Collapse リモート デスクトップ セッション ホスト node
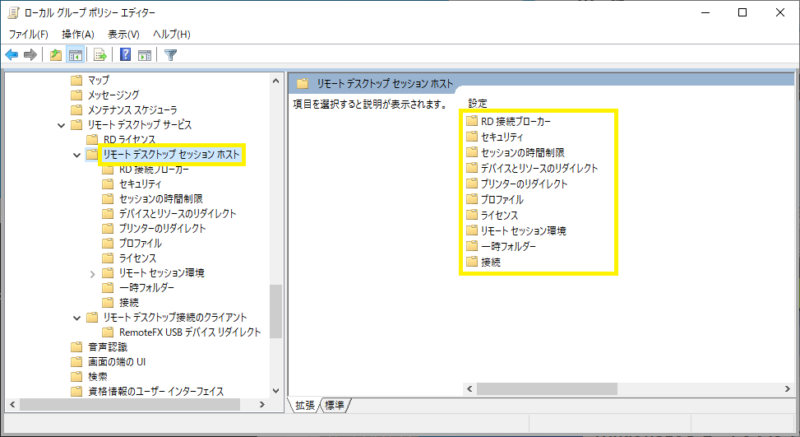Image resolution: width=800 pixels, height=437 pixels. pyautogui.click(x=77, y=155)
